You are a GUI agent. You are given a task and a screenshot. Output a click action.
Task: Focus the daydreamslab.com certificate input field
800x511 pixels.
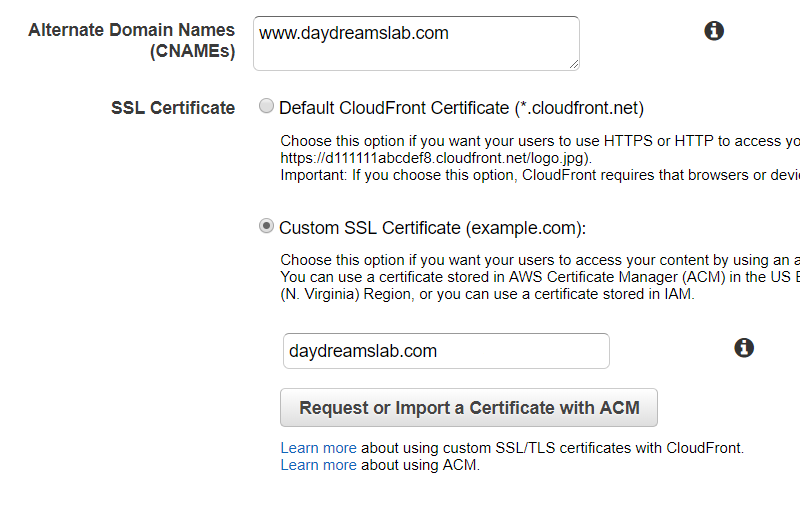point(446,351)
